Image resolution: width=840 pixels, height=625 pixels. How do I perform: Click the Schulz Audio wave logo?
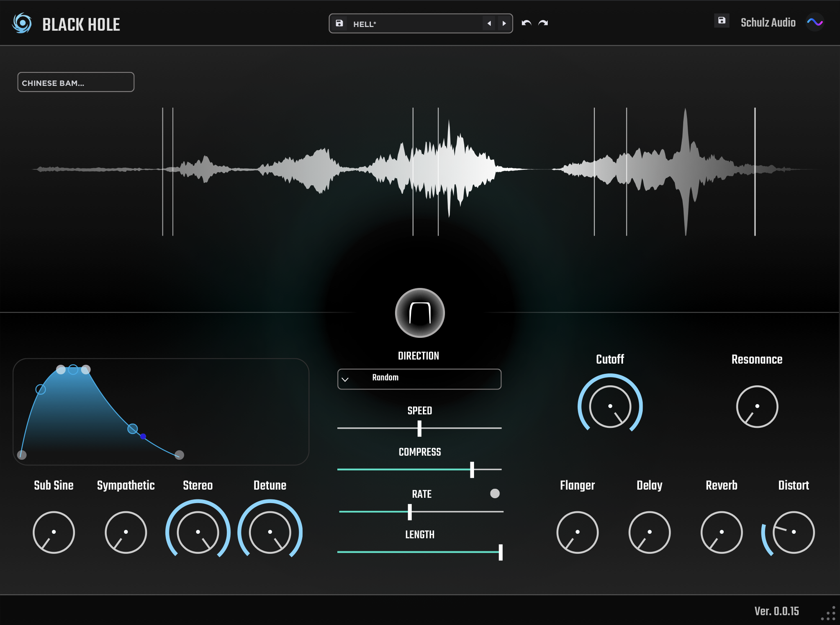[815, 22]
